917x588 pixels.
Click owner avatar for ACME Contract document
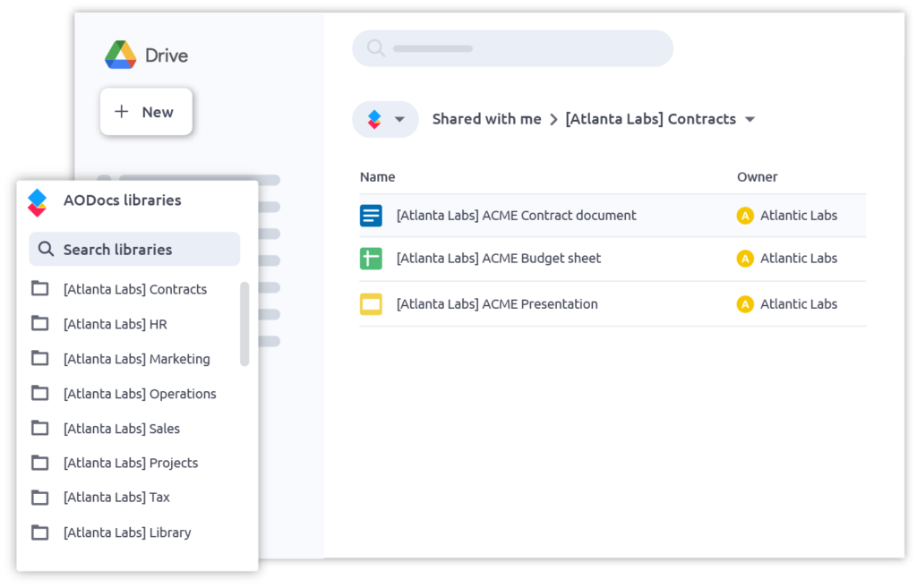(745, 216)
